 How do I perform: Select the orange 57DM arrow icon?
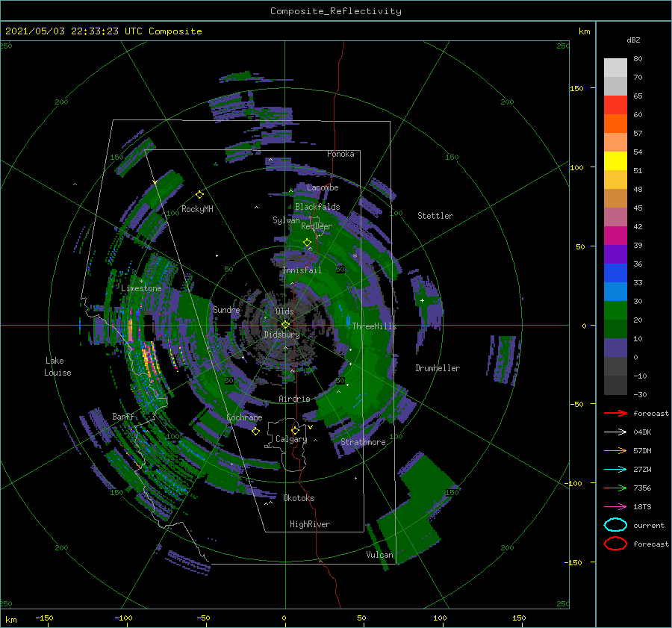pos(615,450)
